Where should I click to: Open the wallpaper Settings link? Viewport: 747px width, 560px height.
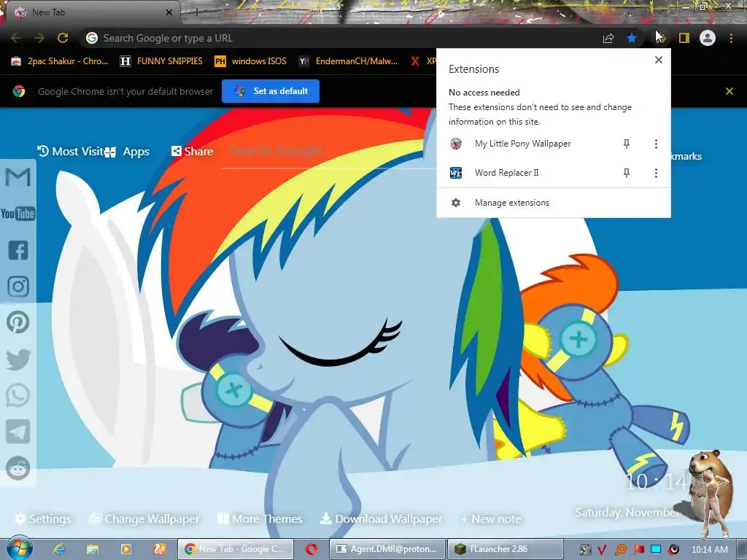[42, 518]
